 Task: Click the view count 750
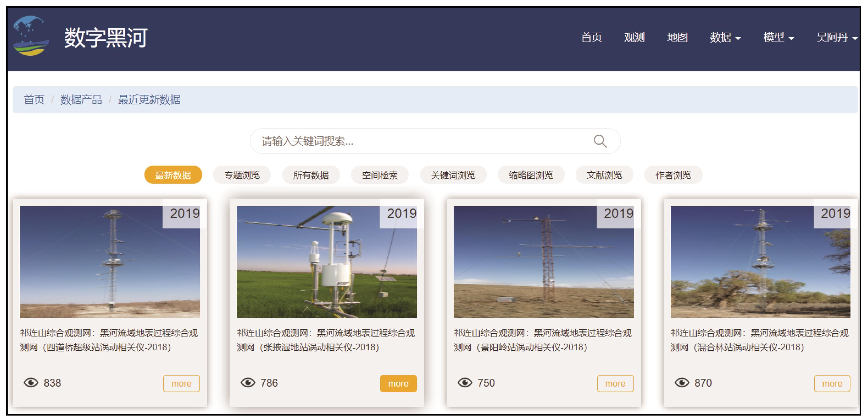[486, 383]
